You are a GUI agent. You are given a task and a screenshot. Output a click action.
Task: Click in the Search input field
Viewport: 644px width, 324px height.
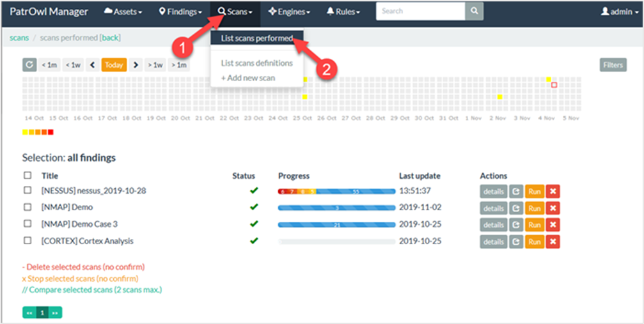pos(420,11)
